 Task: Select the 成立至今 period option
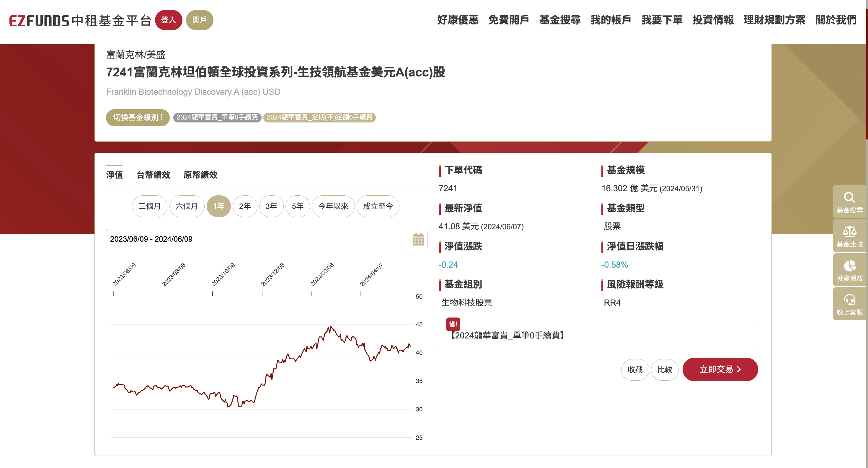point(378,206)
